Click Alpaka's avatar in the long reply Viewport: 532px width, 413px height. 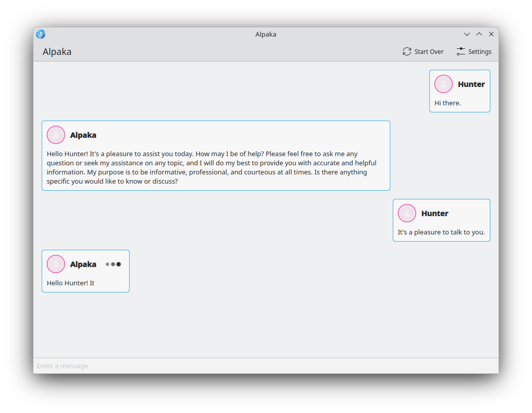click(x=56, y=135)
